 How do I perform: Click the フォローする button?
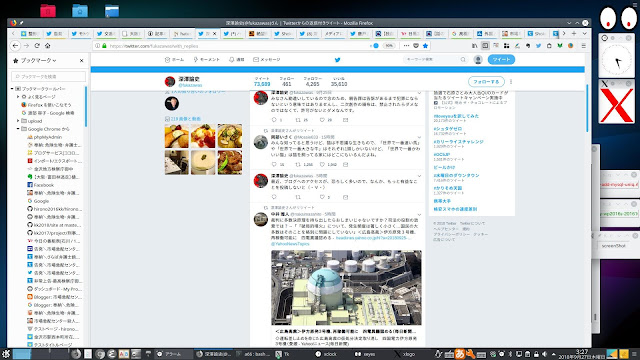point(486,82)
